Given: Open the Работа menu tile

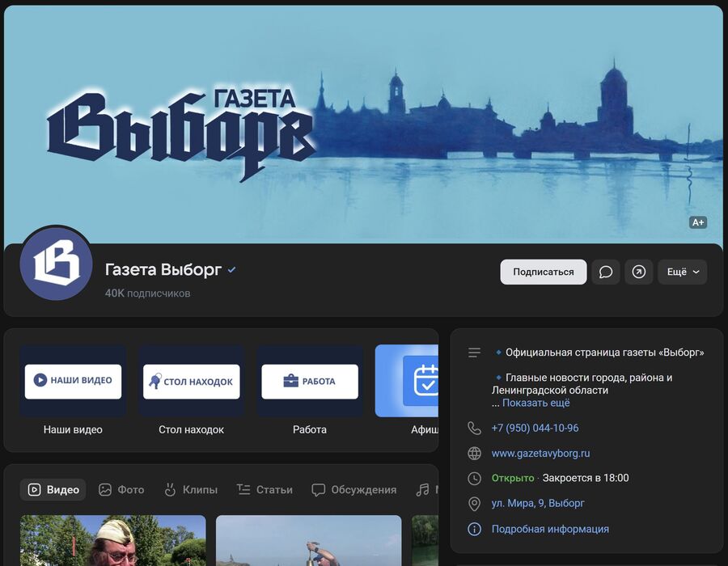Looking at the screenshot, I should pyautogui.click(x=310, y=391).
